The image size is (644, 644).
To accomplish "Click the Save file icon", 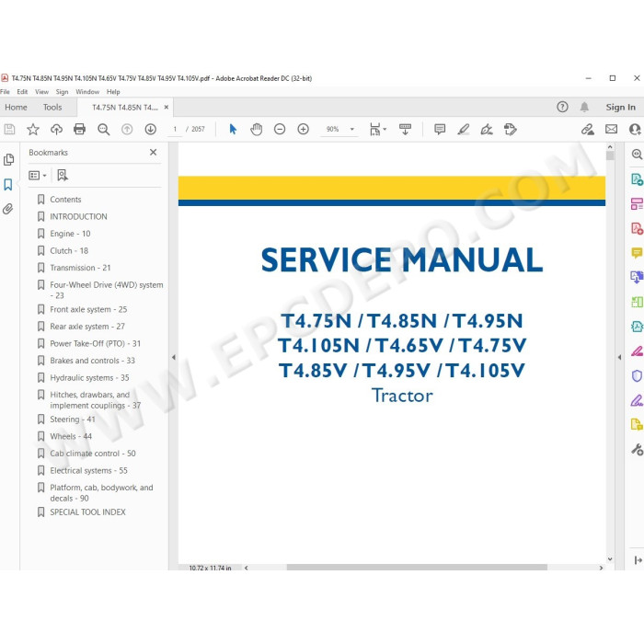I will 9,130.
